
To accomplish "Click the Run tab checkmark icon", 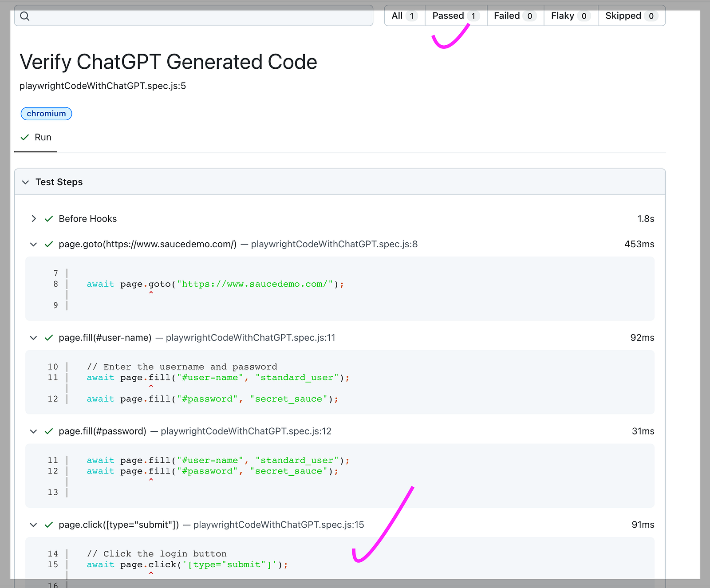I will pyautogui.click(x=25, y=137).
